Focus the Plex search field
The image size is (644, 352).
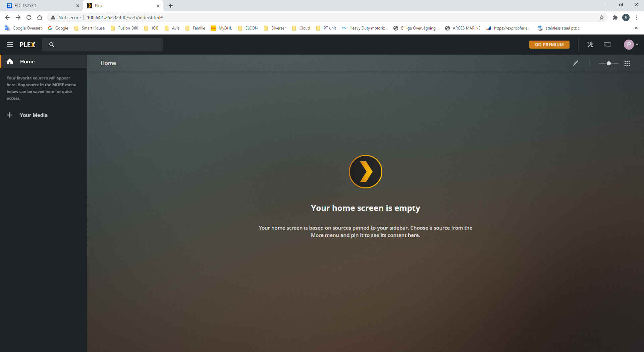click(x=102, y=45)
